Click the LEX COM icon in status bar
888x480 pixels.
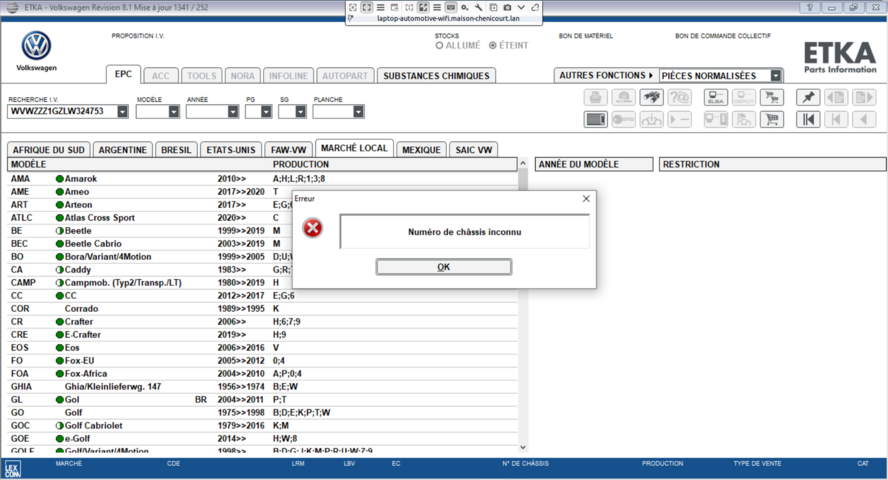pyautogui.click(x=12, y=469)
